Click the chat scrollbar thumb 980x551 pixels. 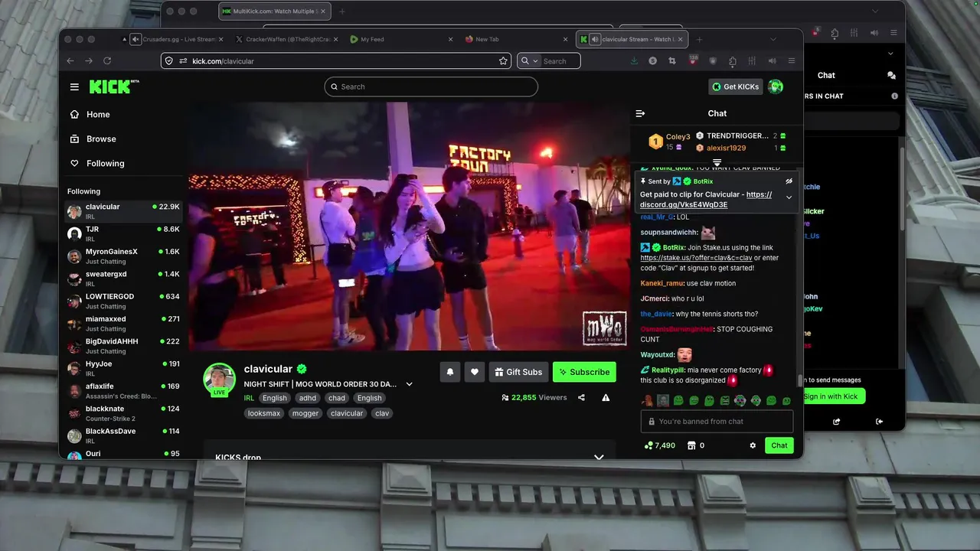pos(800,380)
